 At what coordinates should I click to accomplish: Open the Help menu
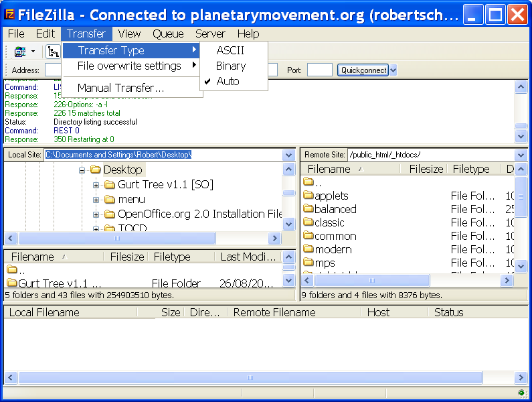(x=248, y=33)
